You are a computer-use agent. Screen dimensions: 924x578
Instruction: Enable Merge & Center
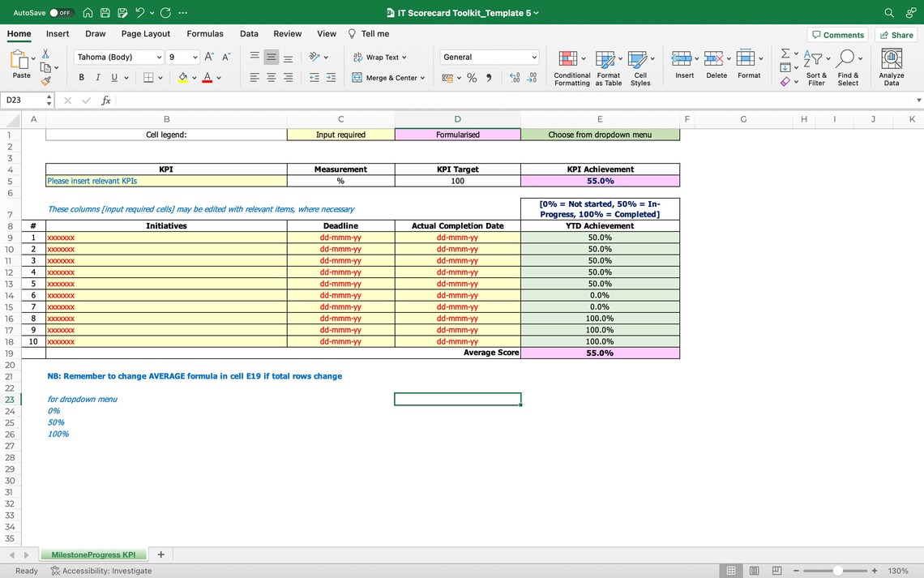[x=381, y=78]
